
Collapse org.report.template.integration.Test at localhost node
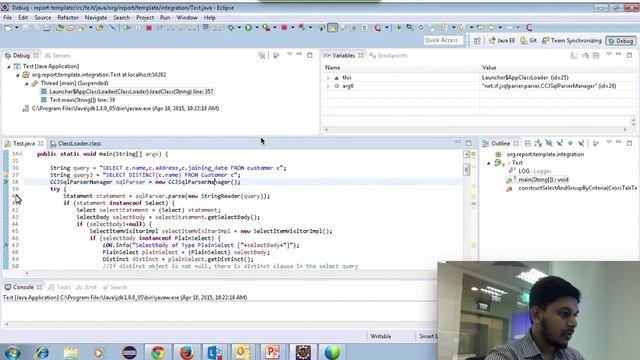click(18, 75)
